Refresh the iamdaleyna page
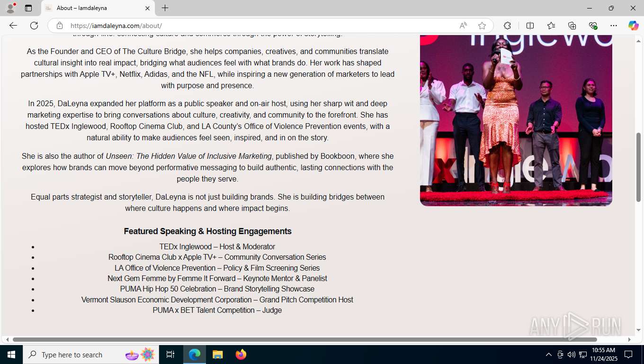The width and height of the screenshot is (644, 364). click(34, 26)
